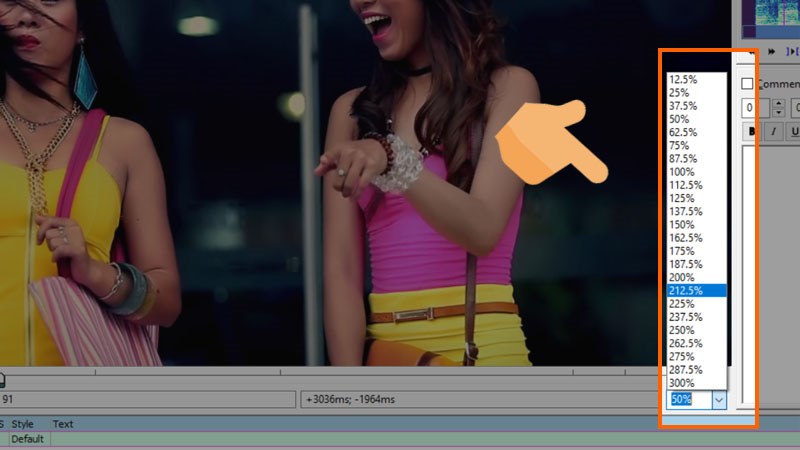Image resolution: width=800 pixels, height=450 pixels.
Task: Collapse the zoom combo box arrow
Action: [719, 400]
